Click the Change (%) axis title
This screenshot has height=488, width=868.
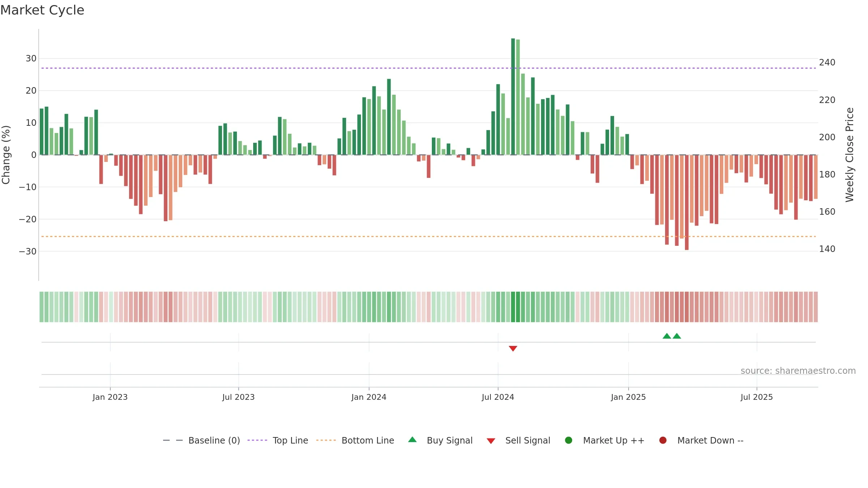pos(6,155)
